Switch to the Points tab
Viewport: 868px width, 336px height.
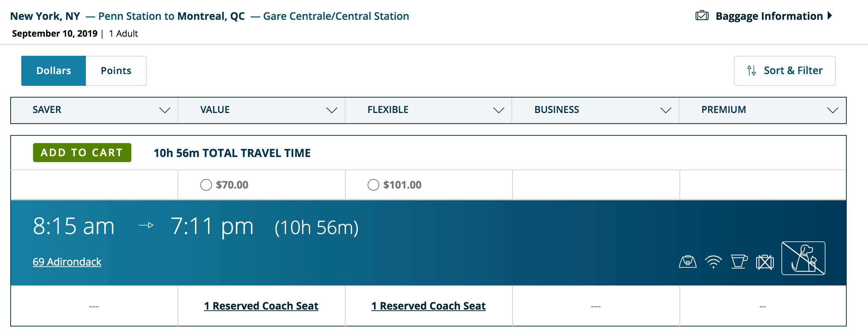click(x=116, y=71)
